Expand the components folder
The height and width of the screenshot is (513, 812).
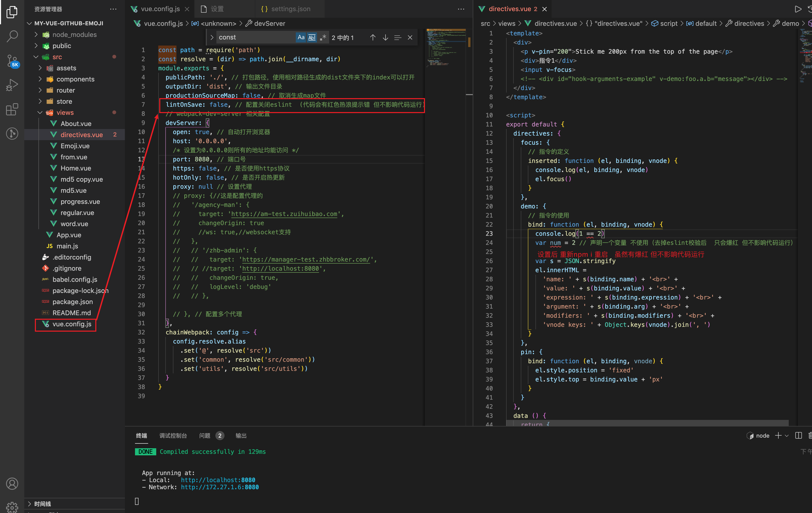point(40,79)
